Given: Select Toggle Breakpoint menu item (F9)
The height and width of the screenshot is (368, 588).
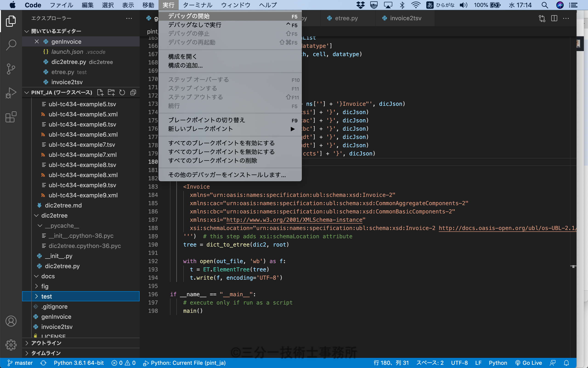Looking at the screenshot, I should [x=230, y=120].
